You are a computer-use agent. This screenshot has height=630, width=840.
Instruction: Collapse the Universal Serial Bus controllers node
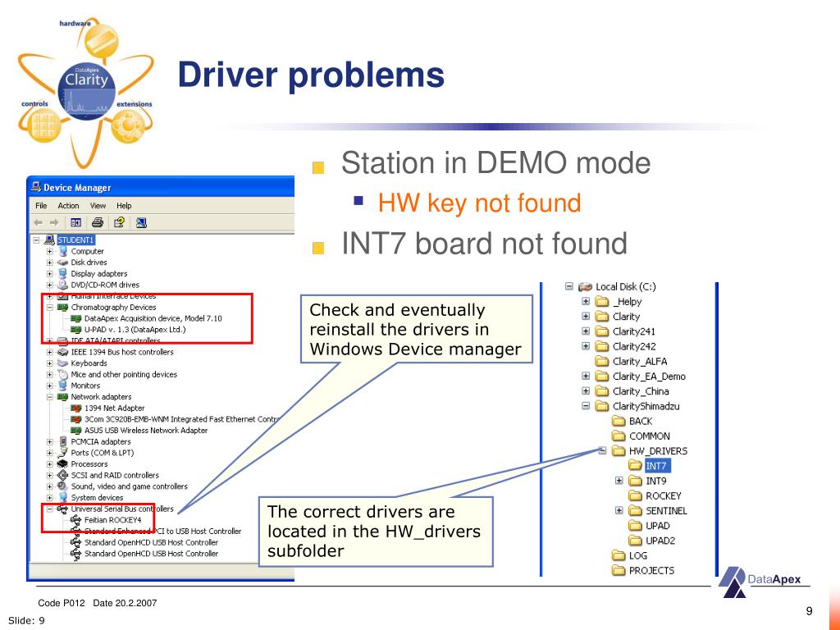pyautogui.click(x=50, y=509)
